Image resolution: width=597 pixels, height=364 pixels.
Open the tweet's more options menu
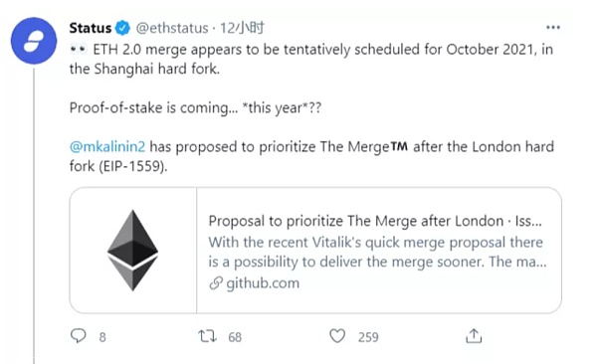(x=553, y=28)
